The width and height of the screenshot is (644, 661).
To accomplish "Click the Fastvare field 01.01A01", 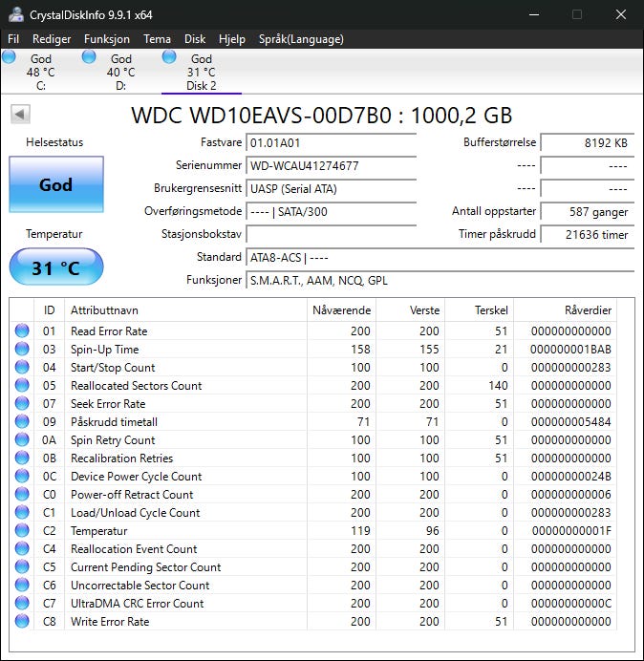I will click(x=332, y=143).
